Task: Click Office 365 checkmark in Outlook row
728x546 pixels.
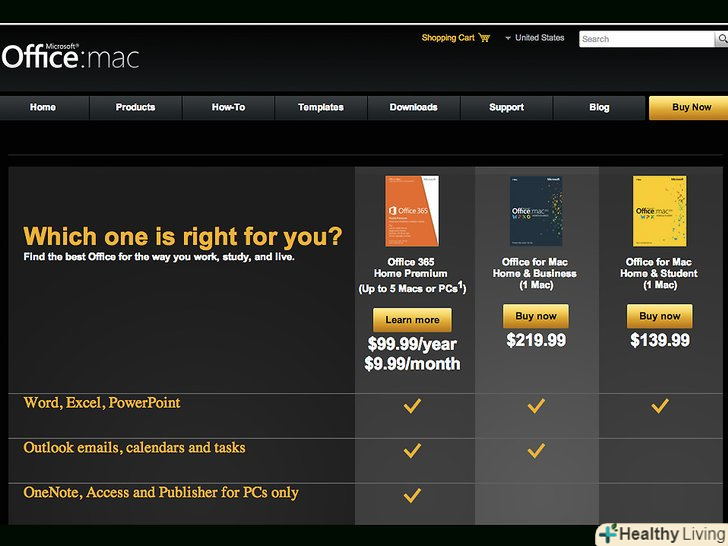Action: [412, 450]
